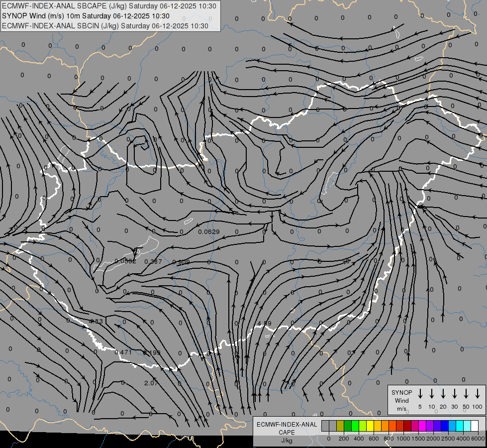Select the 50 m/s wind arrow in legend

tap(466, 394)
